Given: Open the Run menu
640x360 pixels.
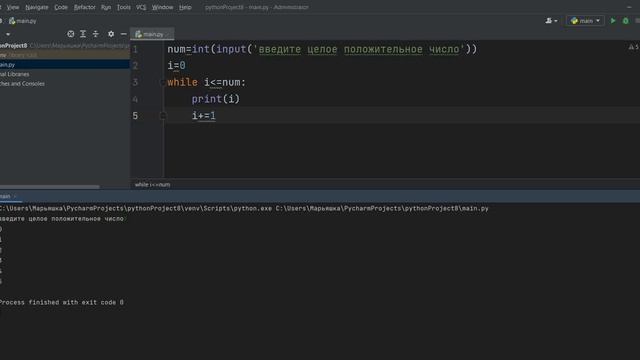Looking at the screenshot, I should (x=106, y=7).
